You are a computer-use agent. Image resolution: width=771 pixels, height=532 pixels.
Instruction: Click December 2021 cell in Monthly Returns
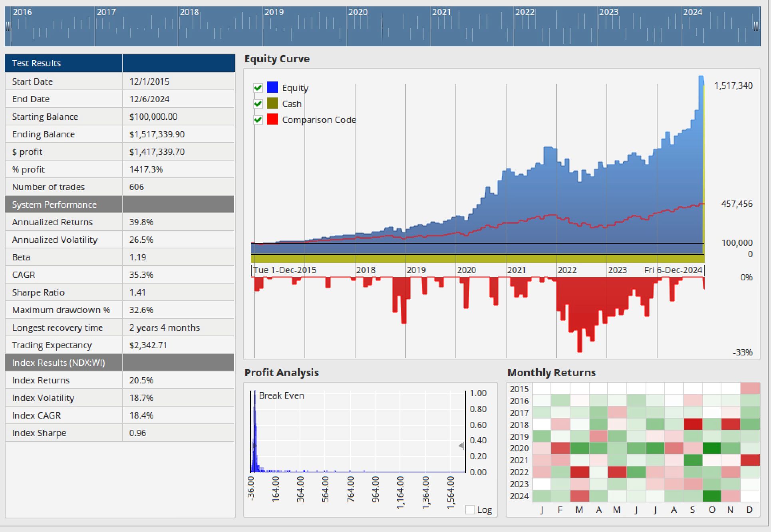pyautogui.click(x=750, y=460)
